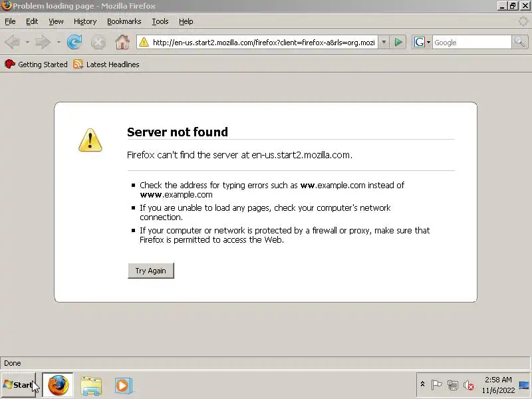Close the Firefox window
This screenshot has width=532, height=399.
525,6
